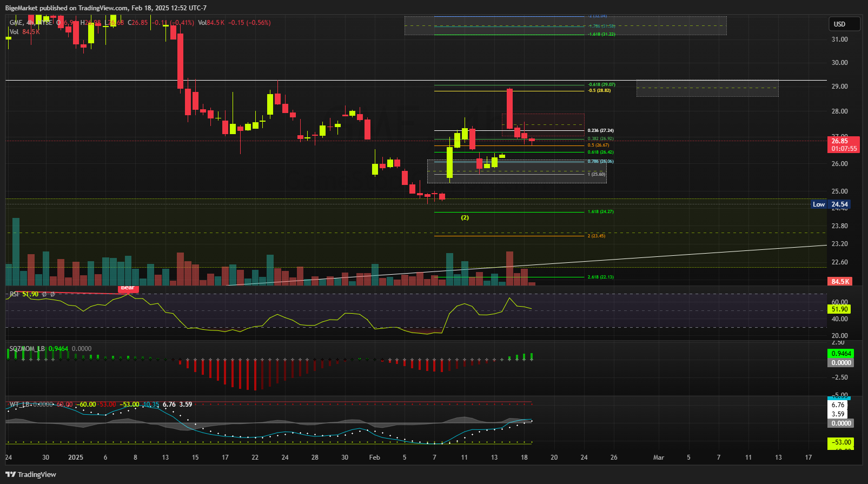The image size is (868, 484).
Task: Click the current price label 26.85
Action: (844, 141)
